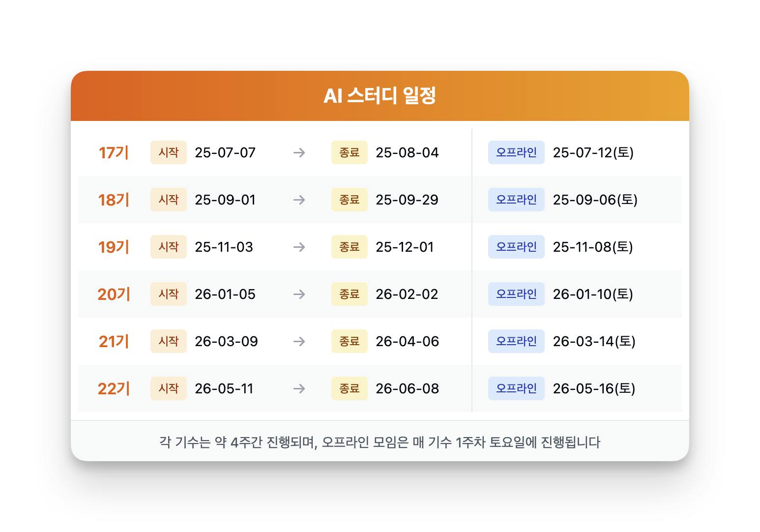760x532 pixels.
Task: Select the 21기 cohort label
Action: [114, 341]
